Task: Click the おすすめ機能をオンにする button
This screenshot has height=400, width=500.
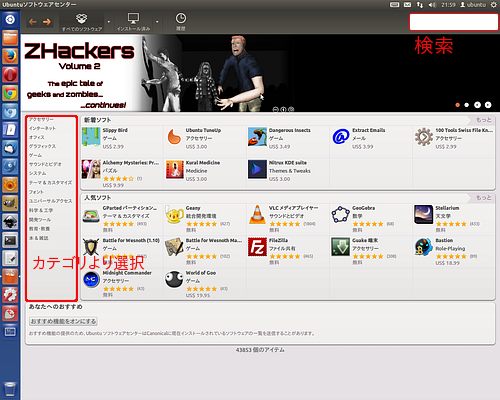Action: (63, 321)
